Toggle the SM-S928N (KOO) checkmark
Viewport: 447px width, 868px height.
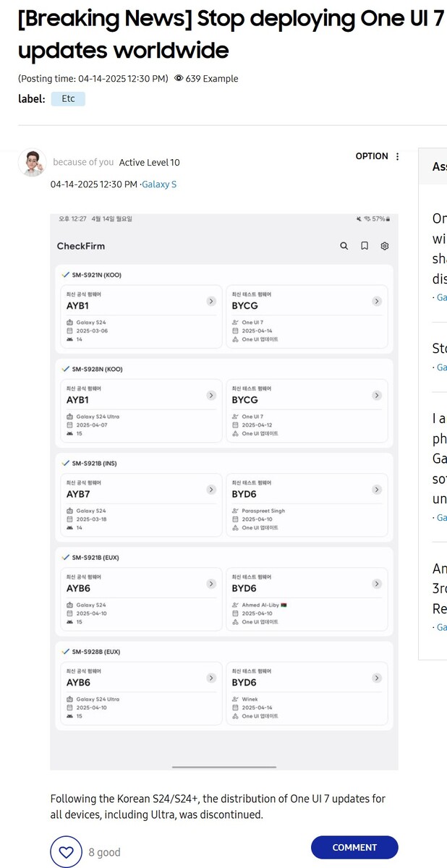click(x=66, y=369)
